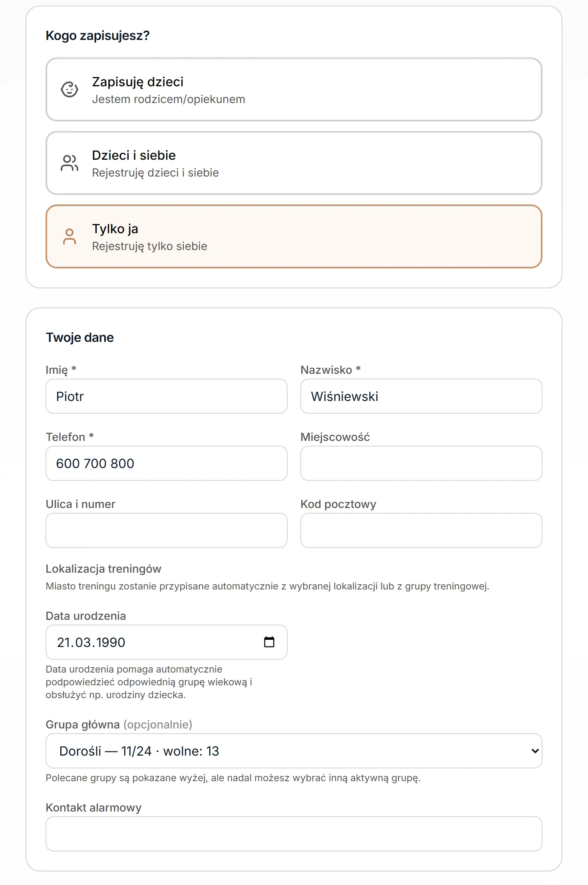
Task: Click the Jestem rodzicem/opiekunem subtitle text
Action: point(169,99)
